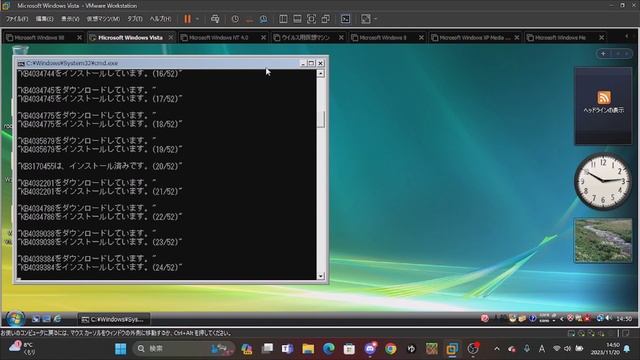Click Show Desktop in Vista quick launch
This screenshot has height=360, width=640.
pyautogui.click(x=36, y=319)
